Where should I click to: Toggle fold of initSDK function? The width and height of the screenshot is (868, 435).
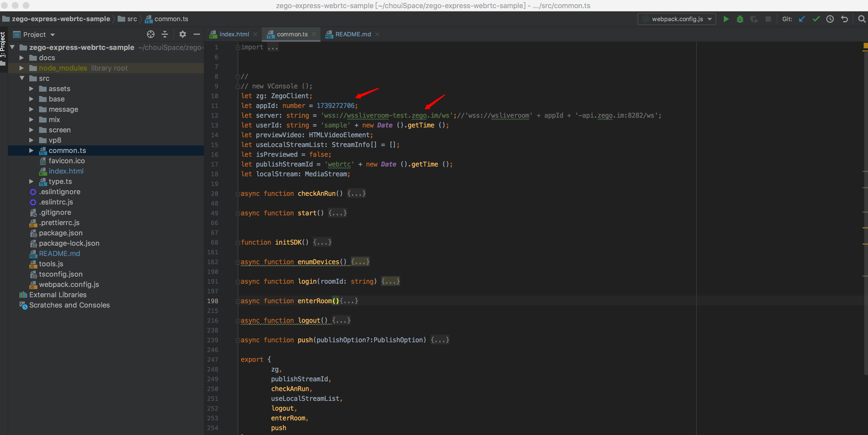pyautogui.click(x=237, y=243)
